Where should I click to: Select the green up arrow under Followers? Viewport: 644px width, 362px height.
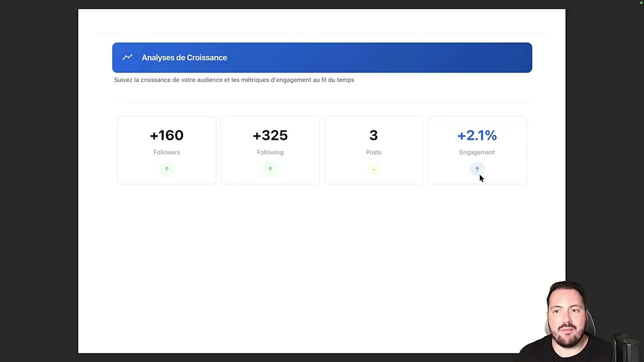[x=167, y=169]
